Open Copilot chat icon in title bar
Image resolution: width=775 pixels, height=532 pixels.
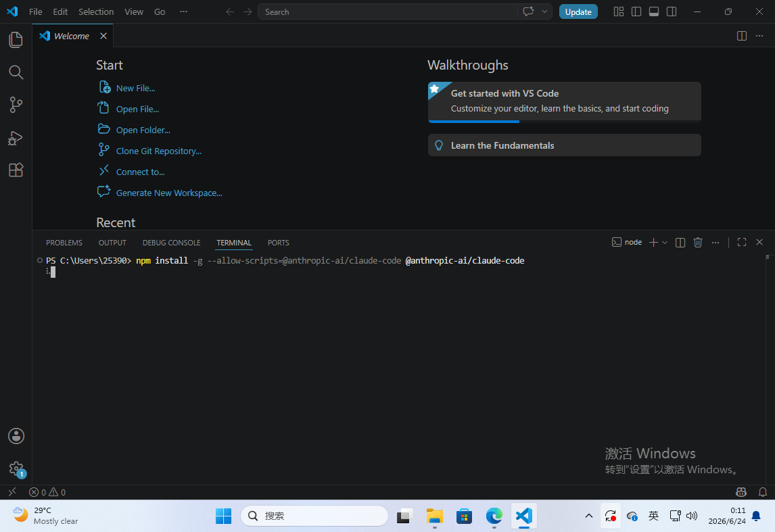click(x=528, y=11)
